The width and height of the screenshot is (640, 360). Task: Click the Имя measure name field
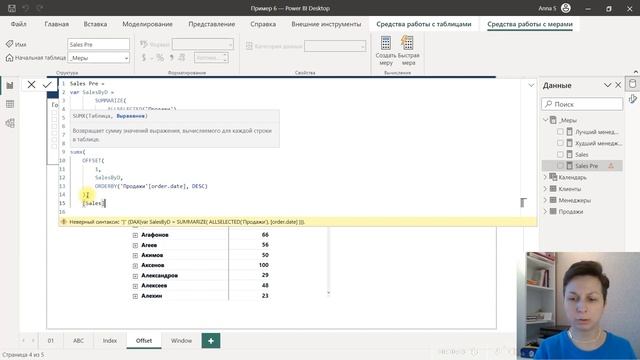98,44
